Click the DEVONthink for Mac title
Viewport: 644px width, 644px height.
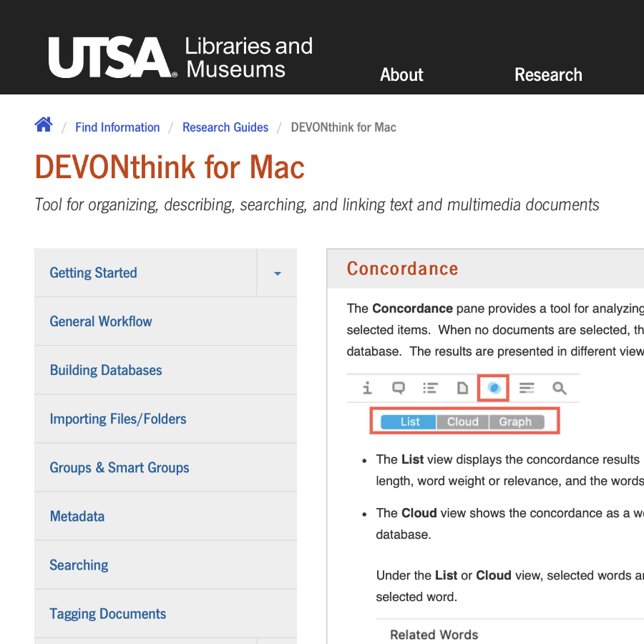(170, 167)
